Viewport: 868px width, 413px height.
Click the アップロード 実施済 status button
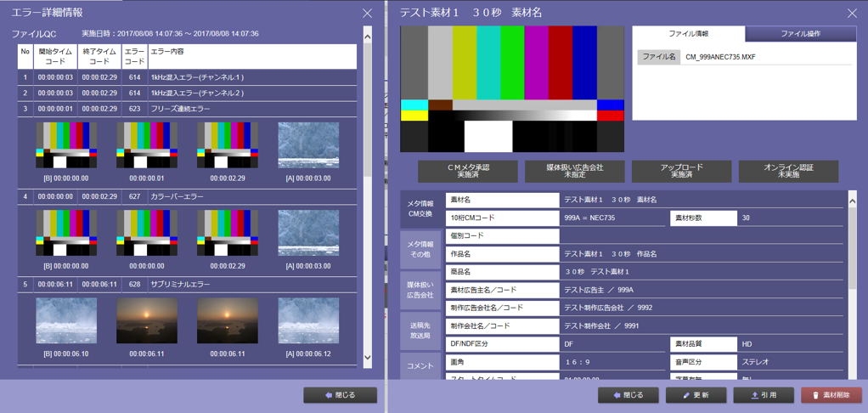point(681,171)
